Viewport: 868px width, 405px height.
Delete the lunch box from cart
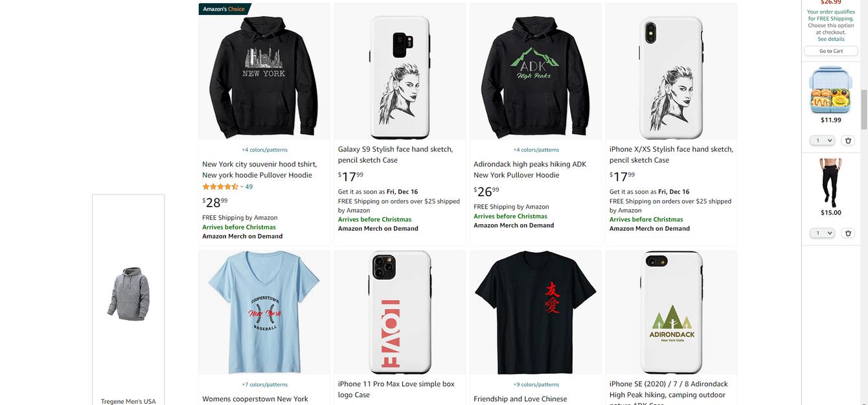[x=848, y=141]
